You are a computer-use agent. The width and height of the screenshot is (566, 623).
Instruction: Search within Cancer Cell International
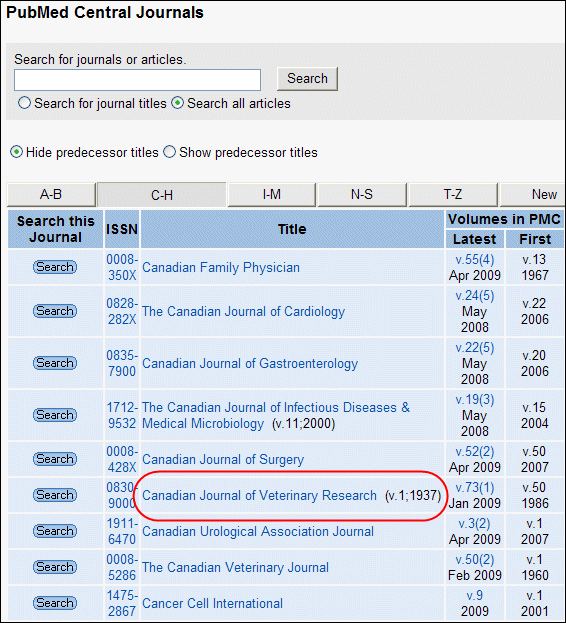pos(55,604)
